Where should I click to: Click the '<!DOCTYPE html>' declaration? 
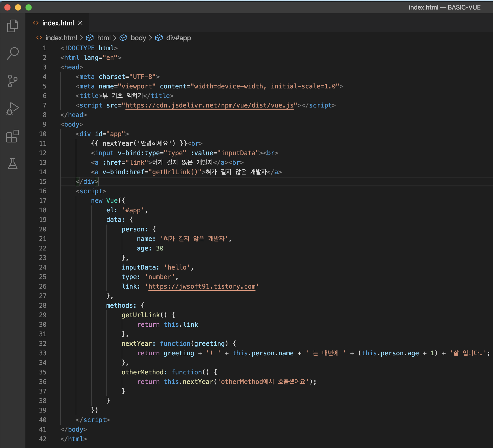[x=89, y=48]
